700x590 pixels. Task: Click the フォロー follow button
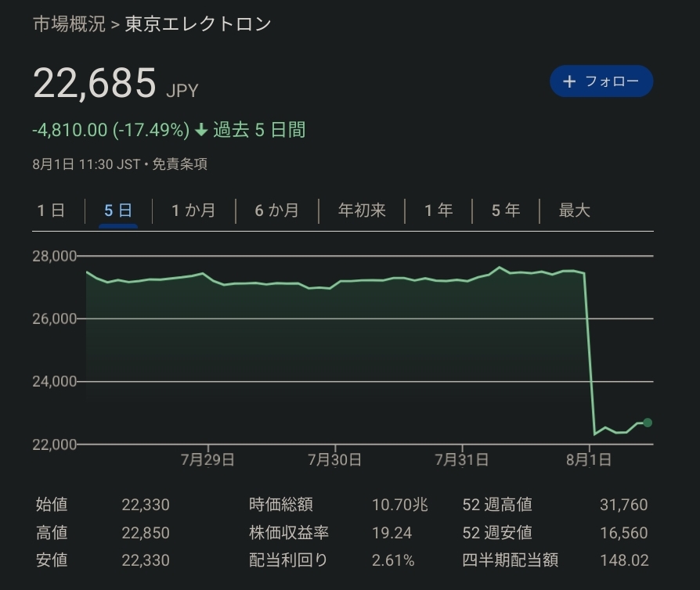pos(601,81)
